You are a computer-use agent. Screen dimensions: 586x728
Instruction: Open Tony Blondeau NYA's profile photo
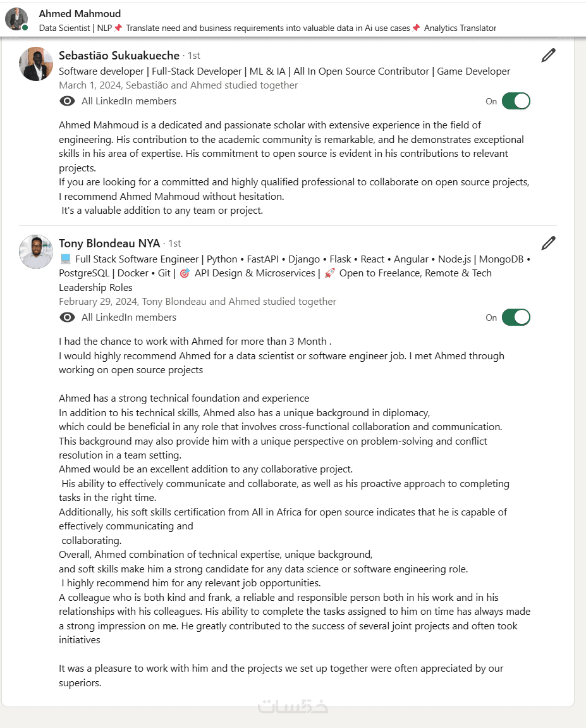pyautogui.click(x=36, y=252)
